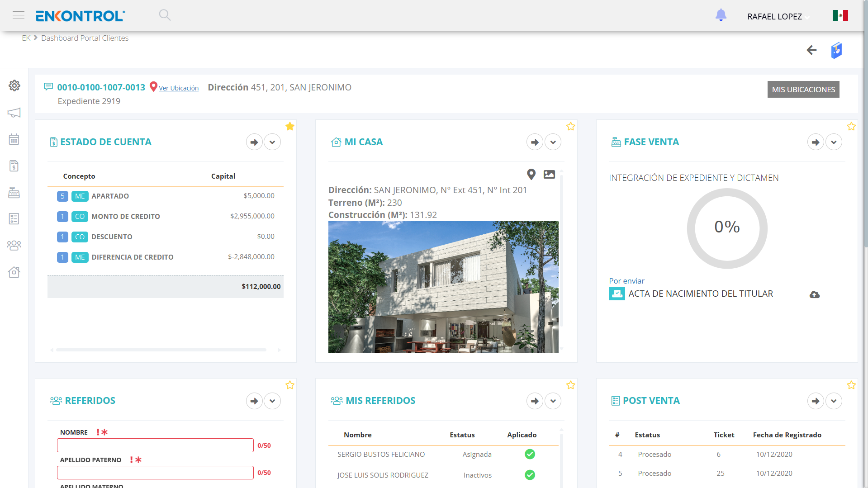Favorite the Mi Casa card star

pos(571,127)
